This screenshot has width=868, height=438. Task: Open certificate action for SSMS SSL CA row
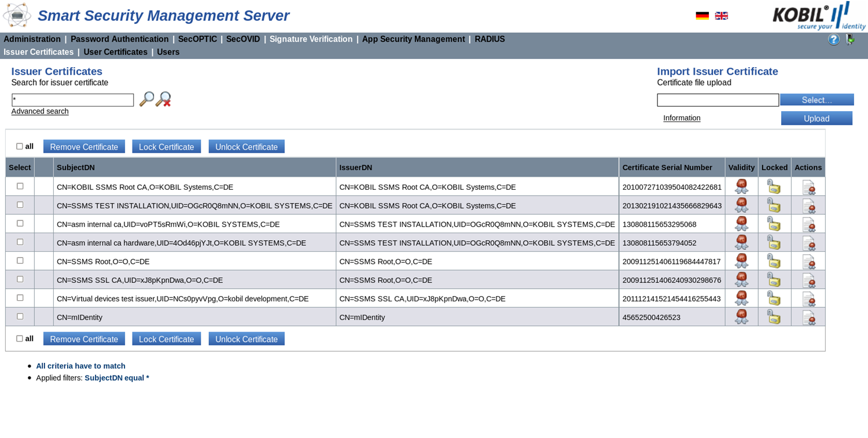tap(808, 280)
